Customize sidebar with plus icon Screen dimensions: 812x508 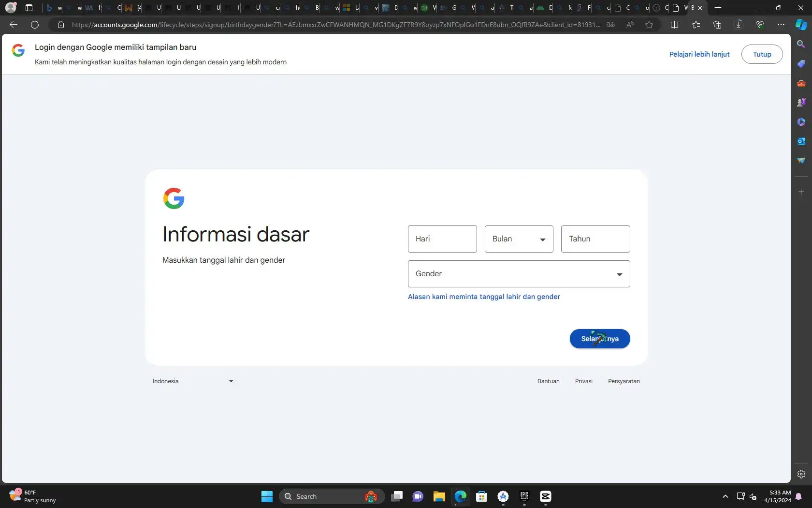coord(801,192)
